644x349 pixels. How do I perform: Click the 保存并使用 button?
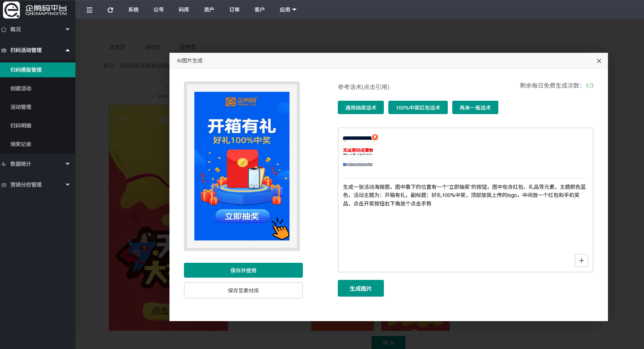point(243,270)
